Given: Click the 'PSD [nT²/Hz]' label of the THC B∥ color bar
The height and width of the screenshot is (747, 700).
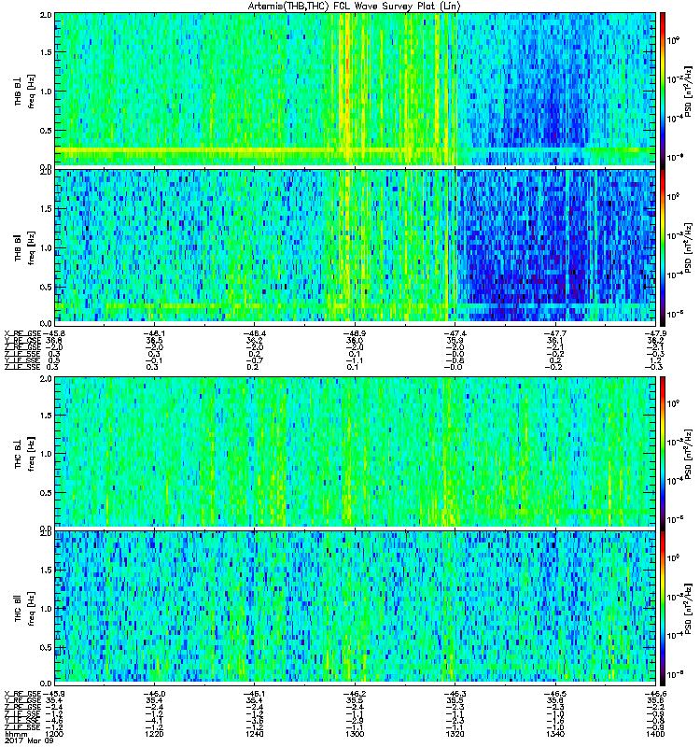Looking at the screenshot, I should point(688,609).
